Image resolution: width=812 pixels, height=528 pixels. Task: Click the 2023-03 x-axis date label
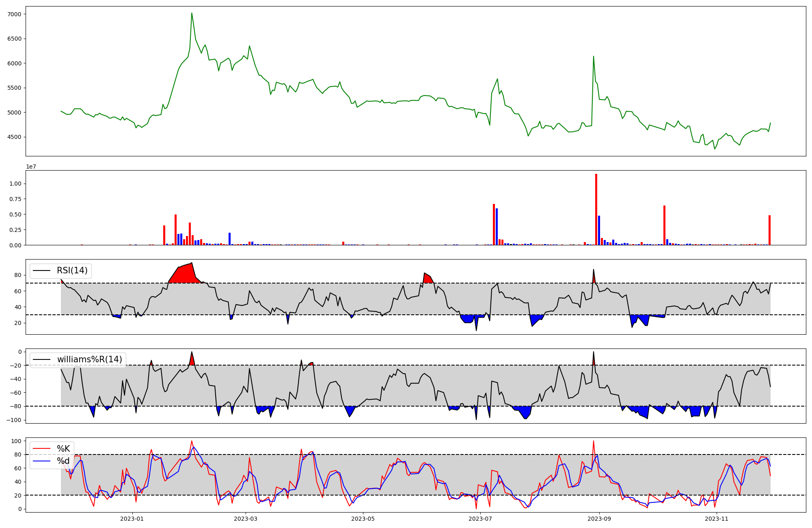pos(246,519)
